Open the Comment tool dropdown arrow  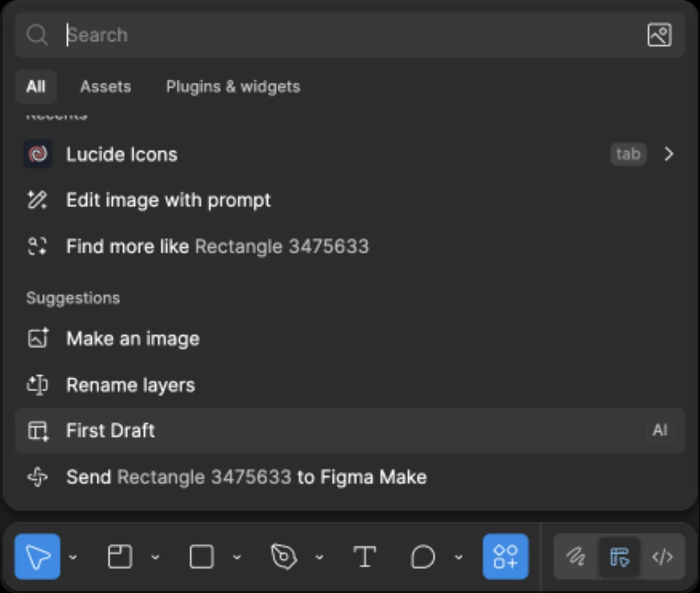point(459,557)
